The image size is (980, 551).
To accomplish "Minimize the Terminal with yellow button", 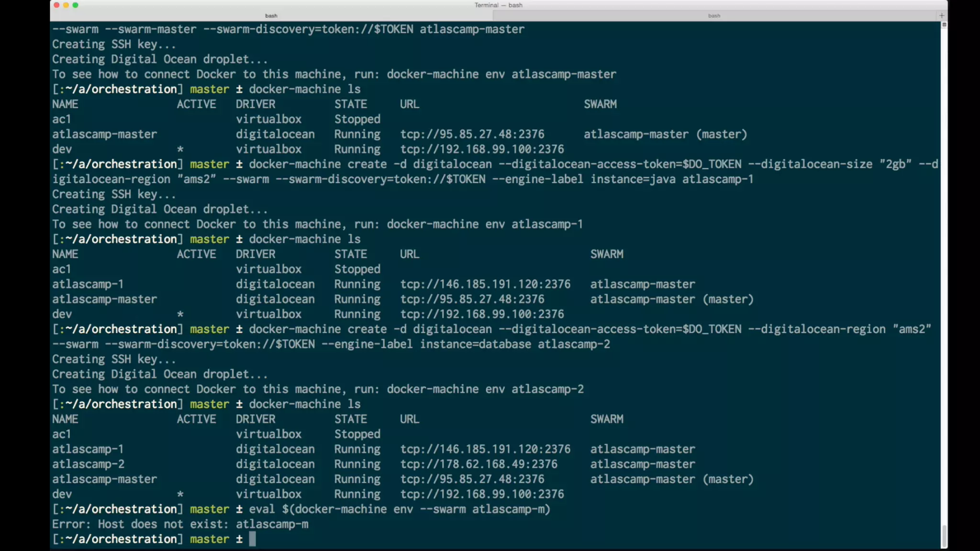I will [66, 5].
